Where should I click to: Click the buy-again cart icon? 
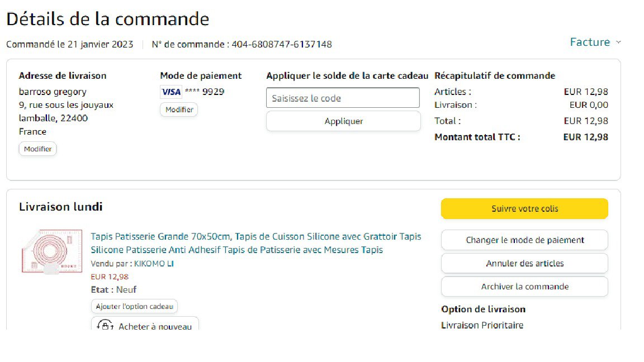click(105, 326)
